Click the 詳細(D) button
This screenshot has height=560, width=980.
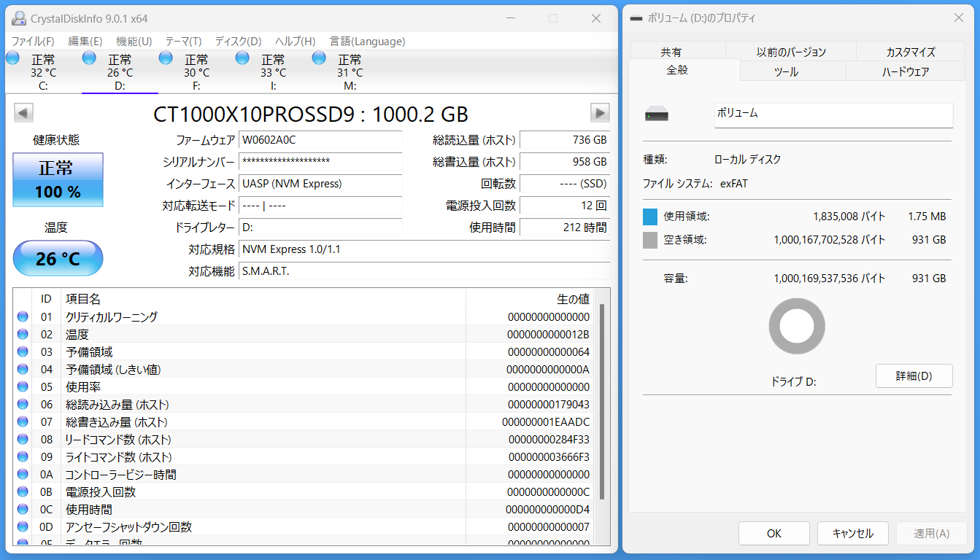[914, 376]
